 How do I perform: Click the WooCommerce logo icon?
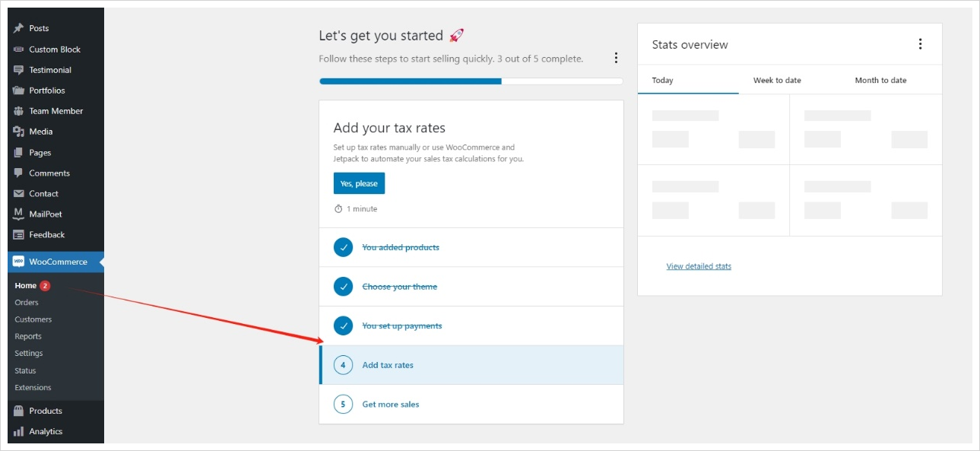(19, 262)
